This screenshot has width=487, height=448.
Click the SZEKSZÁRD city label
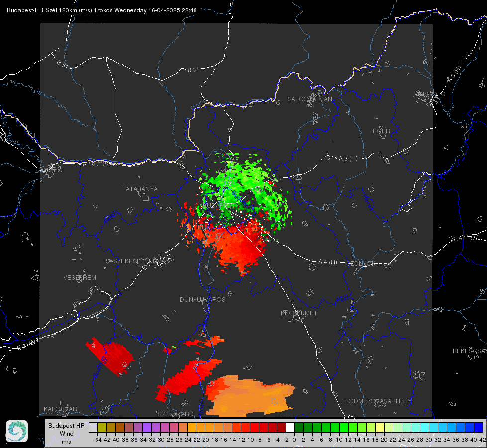point(176,414)
